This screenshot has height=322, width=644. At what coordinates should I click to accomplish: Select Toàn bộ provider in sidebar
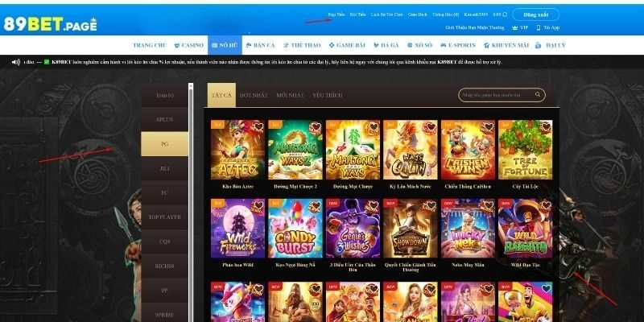tap(165, 95)
